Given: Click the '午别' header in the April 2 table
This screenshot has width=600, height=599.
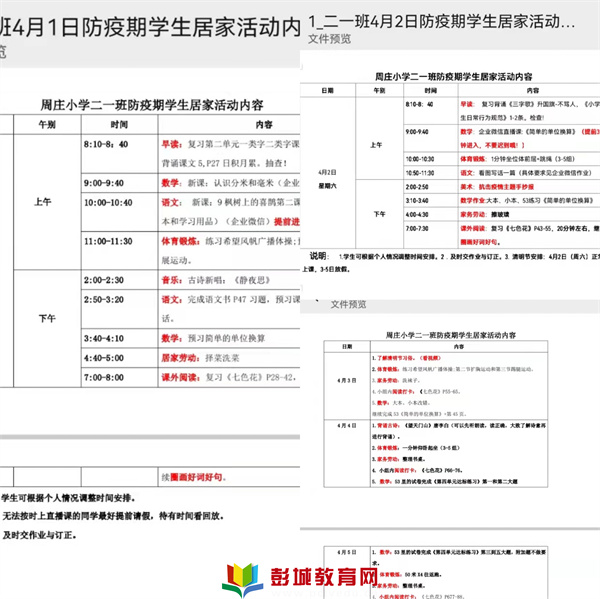Looking at the screenshot, I should click(x=379, y=90).
